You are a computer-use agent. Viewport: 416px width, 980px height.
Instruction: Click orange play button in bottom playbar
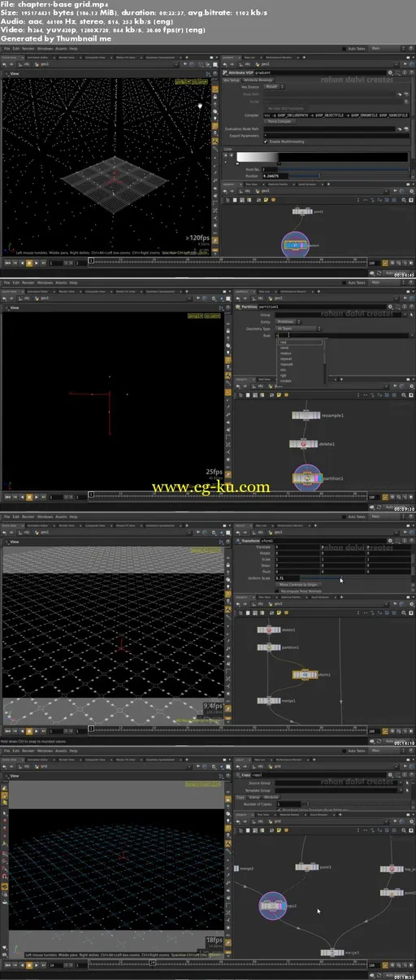29,964
